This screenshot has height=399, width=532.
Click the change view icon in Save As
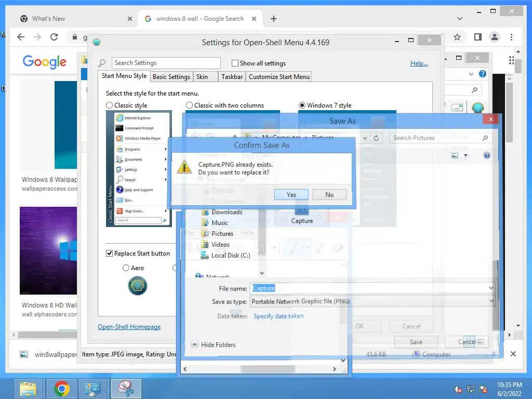tap(455, 155)
